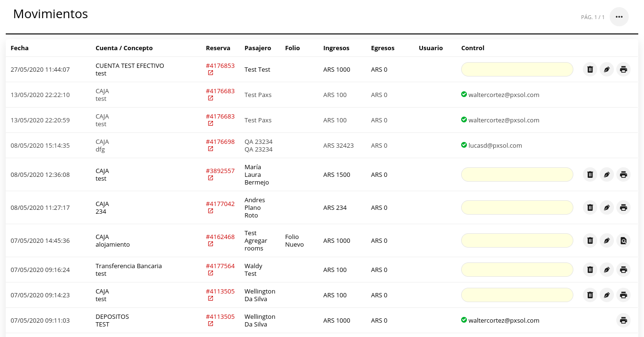Open reservation #3892557 link
644x337 pixels.
[x=220, y=171]
